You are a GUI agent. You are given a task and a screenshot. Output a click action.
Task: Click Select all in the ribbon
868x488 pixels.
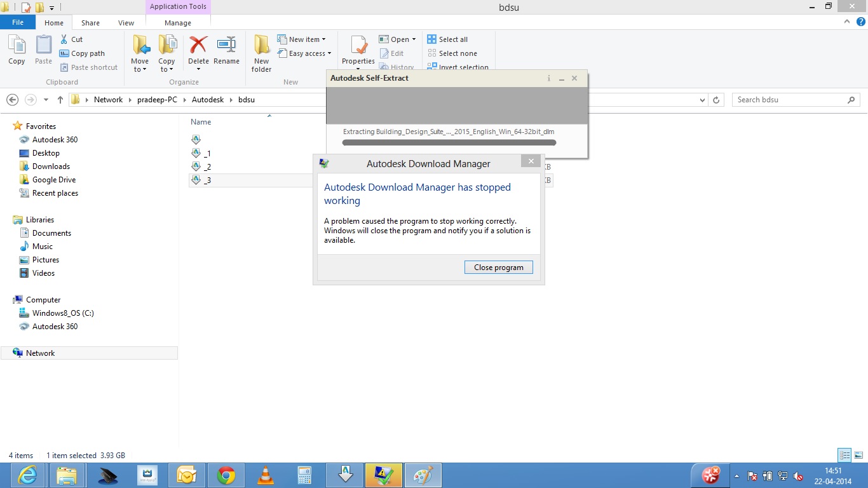pyautogui.click(x=447, y=39)
